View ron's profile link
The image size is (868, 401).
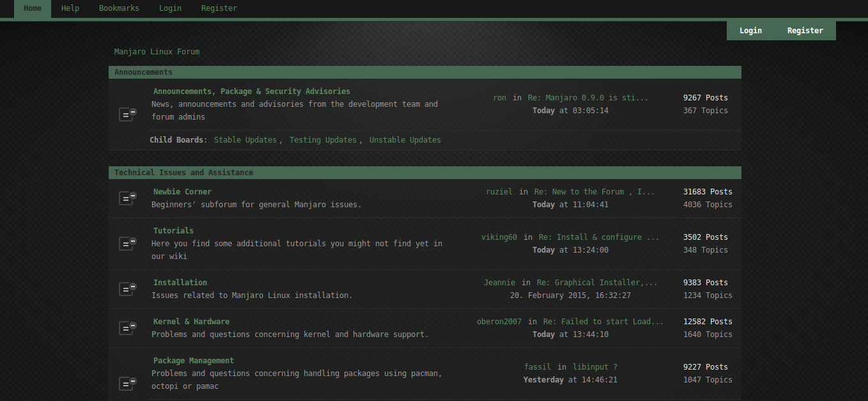pyautogui.click(x=499, y=97)
